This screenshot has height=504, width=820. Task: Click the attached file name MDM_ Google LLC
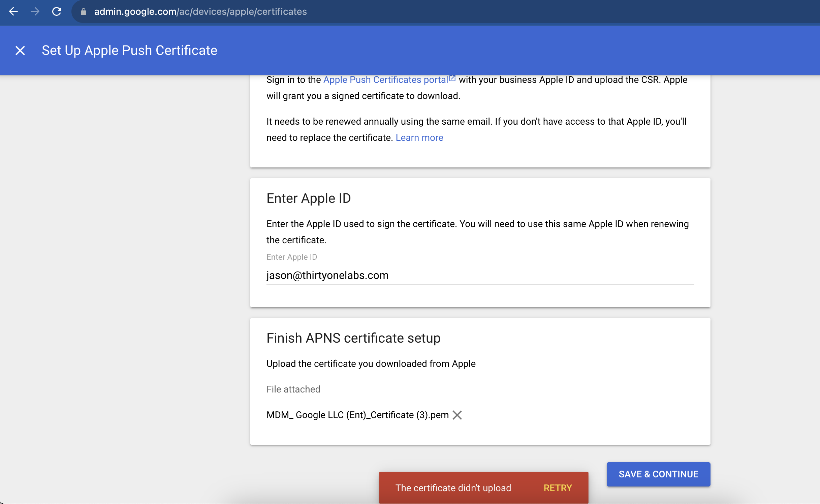[x=357, y=415]
